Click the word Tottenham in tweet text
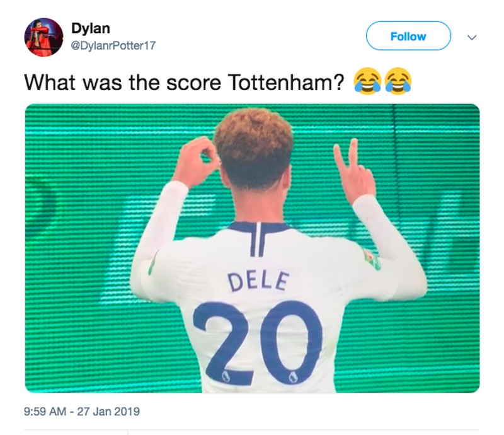 coord(286,83)
